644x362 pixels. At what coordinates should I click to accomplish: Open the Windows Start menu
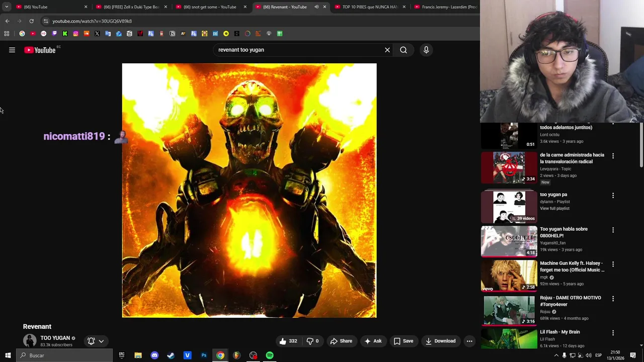8,355
